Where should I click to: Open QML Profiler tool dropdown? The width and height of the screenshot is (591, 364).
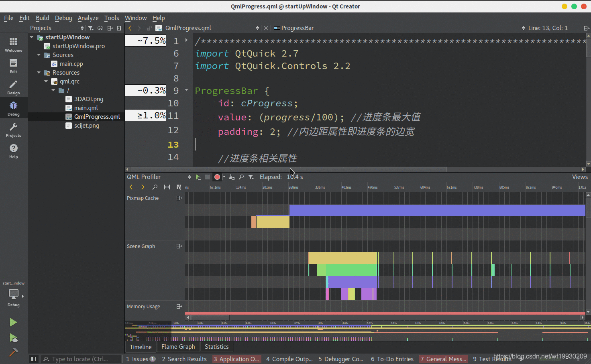159,177
